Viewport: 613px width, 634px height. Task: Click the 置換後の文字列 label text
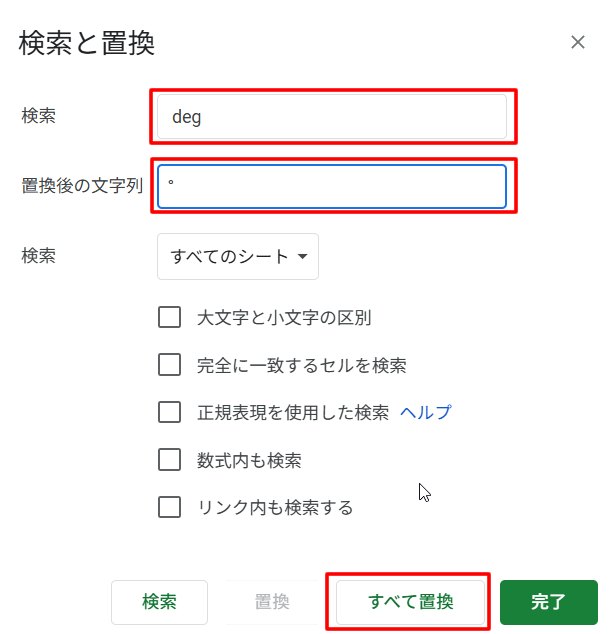click(x=82, y=186)
